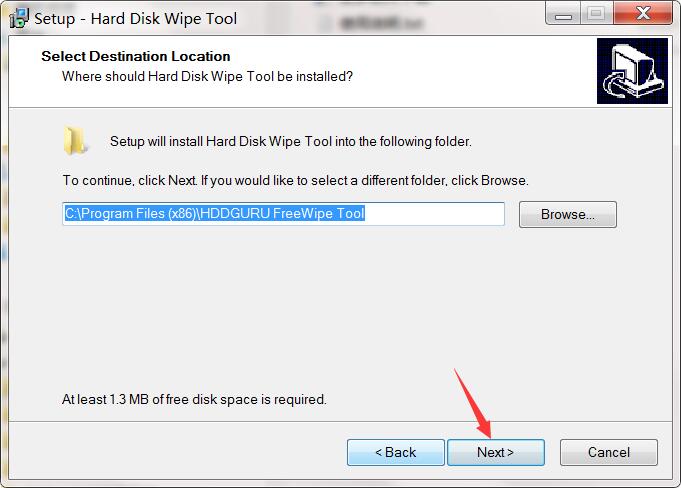681x488 pixels.
Task: Click the destination folder path field
Action: tap(283, 214)
